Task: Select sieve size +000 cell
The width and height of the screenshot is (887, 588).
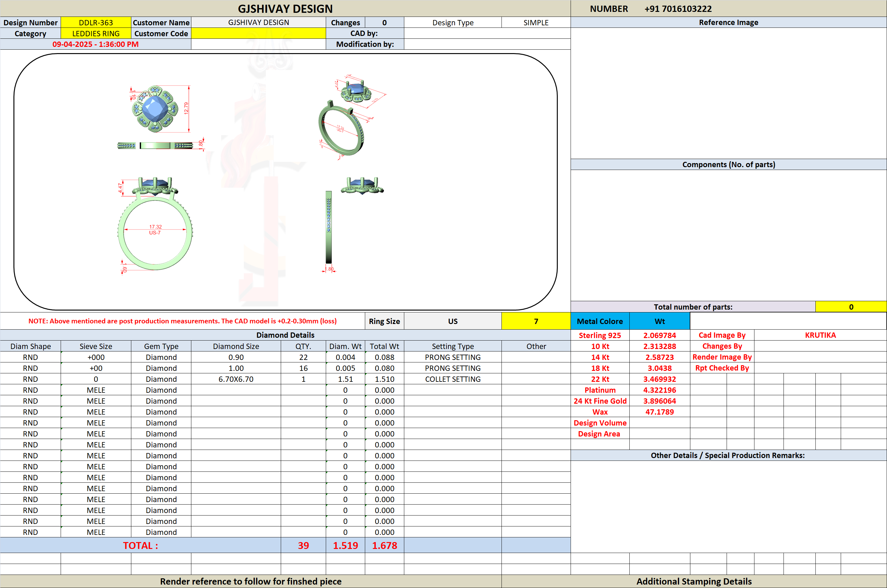Action: click(96, 357)
